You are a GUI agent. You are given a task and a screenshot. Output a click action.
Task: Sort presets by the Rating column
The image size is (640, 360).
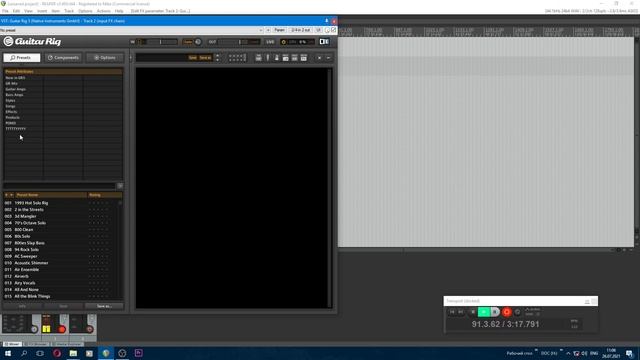[x=104, y=195]
